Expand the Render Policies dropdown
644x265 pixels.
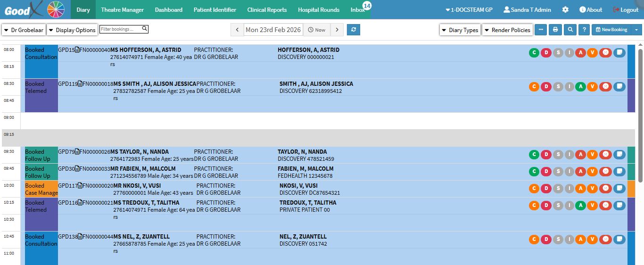[507, 30]
